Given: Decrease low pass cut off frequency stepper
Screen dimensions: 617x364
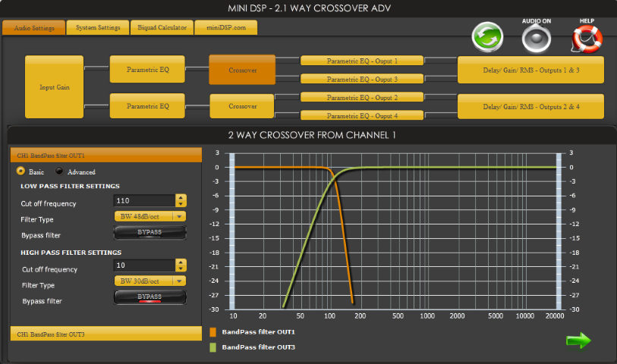Looking at the screenshot, I should [181, 204].
